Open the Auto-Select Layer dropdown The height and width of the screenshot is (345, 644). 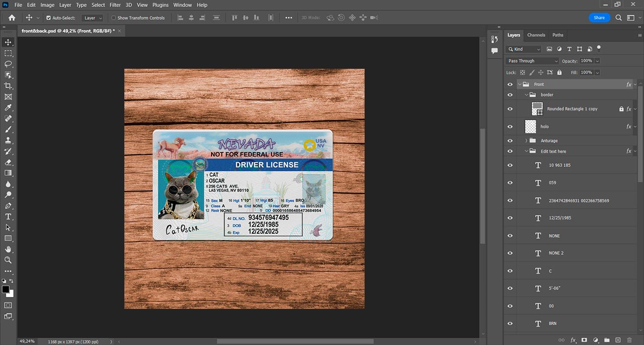[x=93, y=18]
